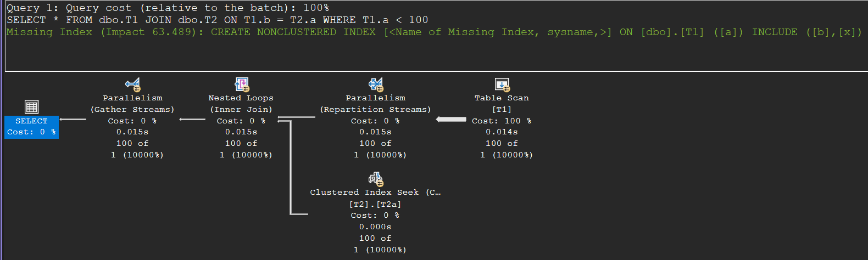The height and width of the screenshot is (260, 868).
Task: Click the 'Table Scan' operator label
Action: point(502,98)
